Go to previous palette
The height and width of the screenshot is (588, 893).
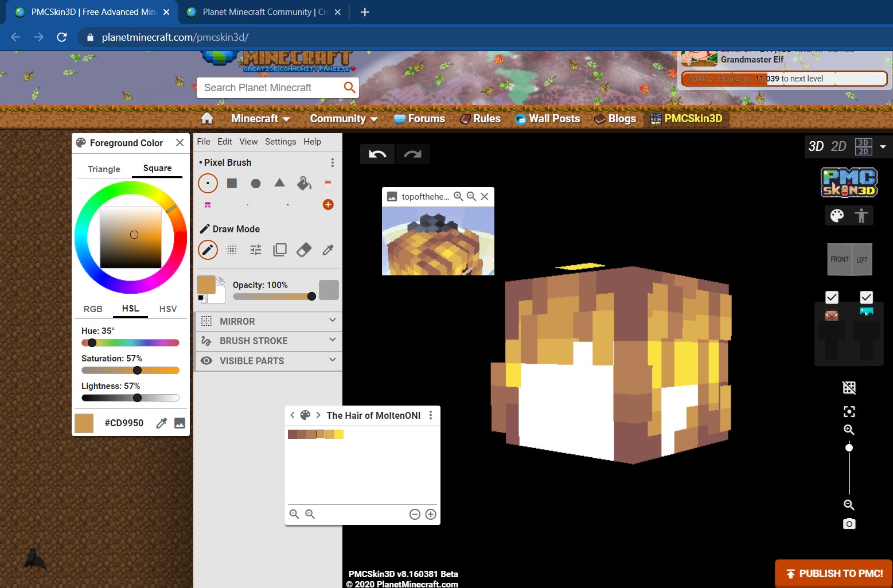292,415
